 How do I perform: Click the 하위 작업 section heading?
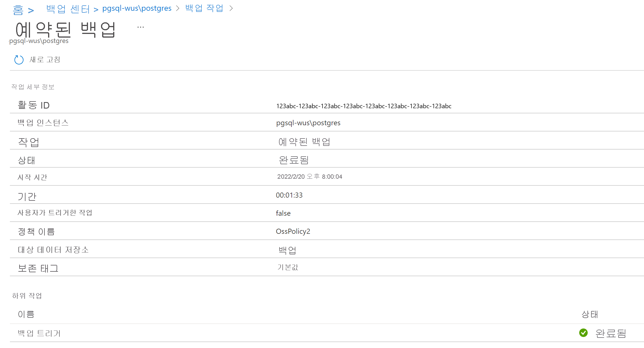pos(27,296)
